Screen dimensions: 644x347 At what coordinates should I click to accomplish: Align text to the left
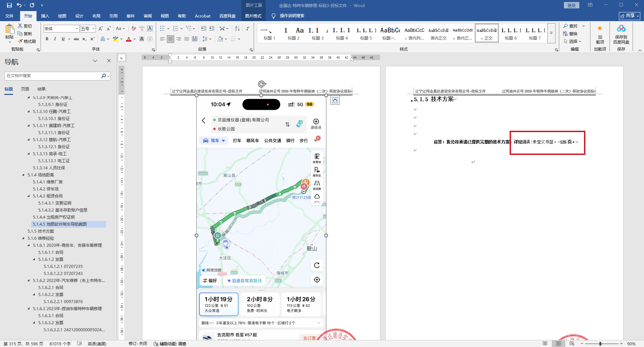click(x=163, y=39)
